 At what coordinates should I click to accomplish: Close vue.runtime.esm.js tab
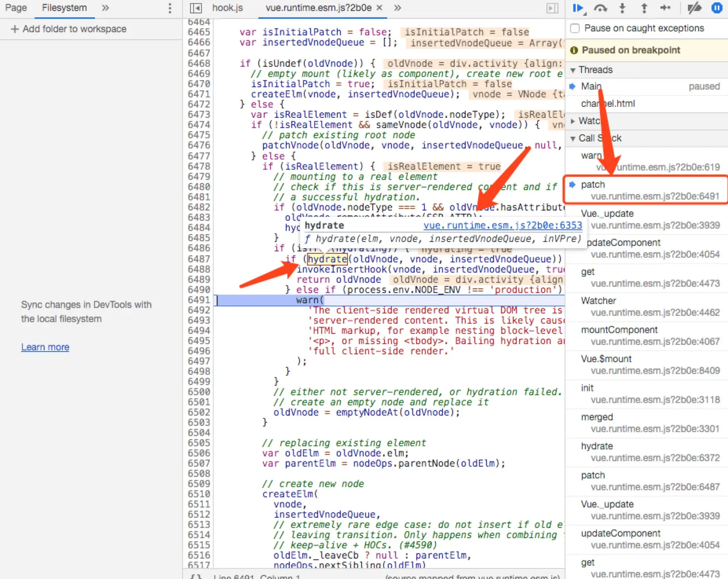click(x=379, y=8)
